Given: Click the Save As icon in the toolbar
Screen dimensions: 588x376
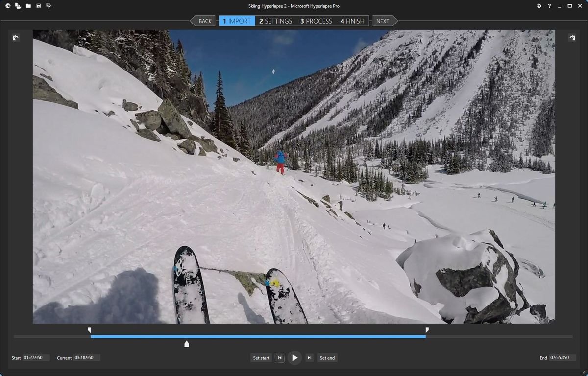Looking at the screenshot, I should pos(49,6).
